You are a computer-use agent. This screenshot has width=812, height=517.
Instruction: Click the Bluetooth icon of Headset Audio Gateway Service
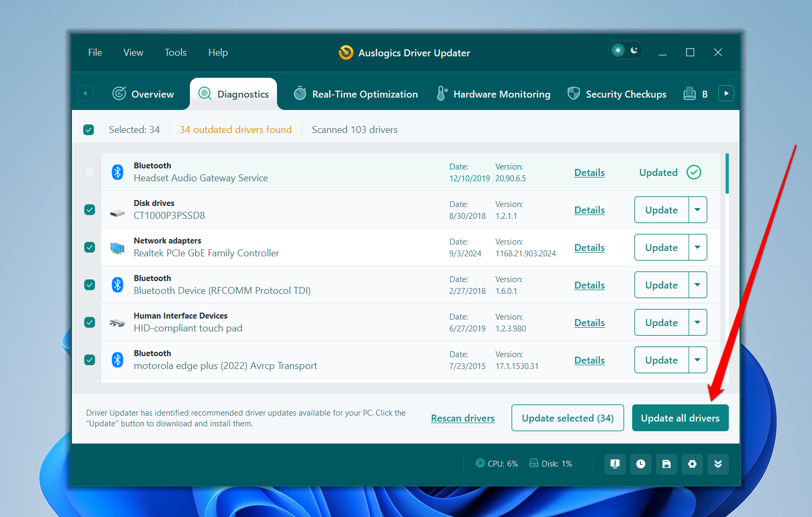(118, 172)
